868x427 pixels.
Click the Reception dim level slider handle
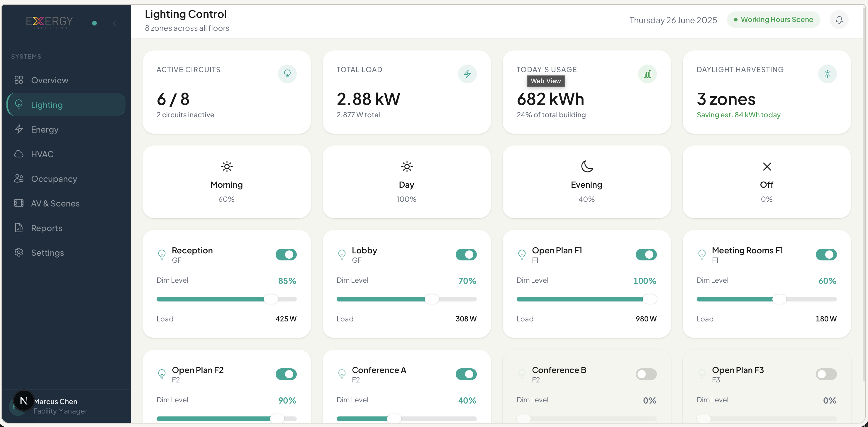click(x=271, y=299)
